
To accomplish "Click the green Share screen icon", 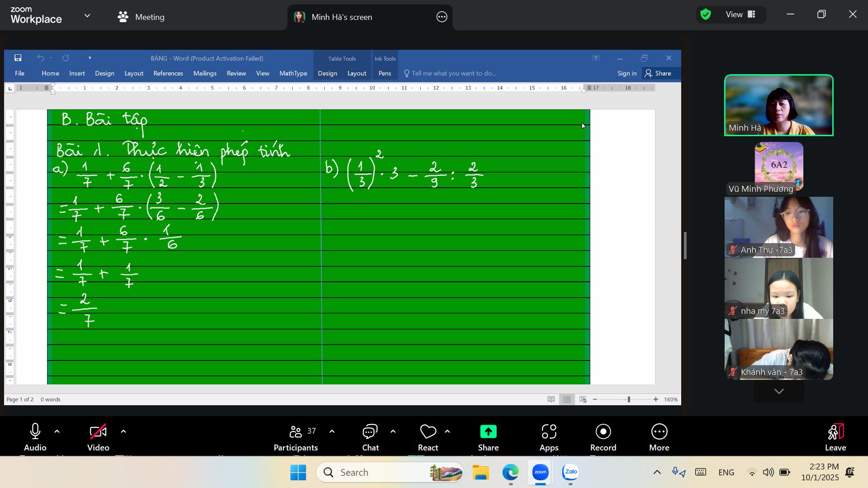I will pyautogui.click(x=488, y=432).
